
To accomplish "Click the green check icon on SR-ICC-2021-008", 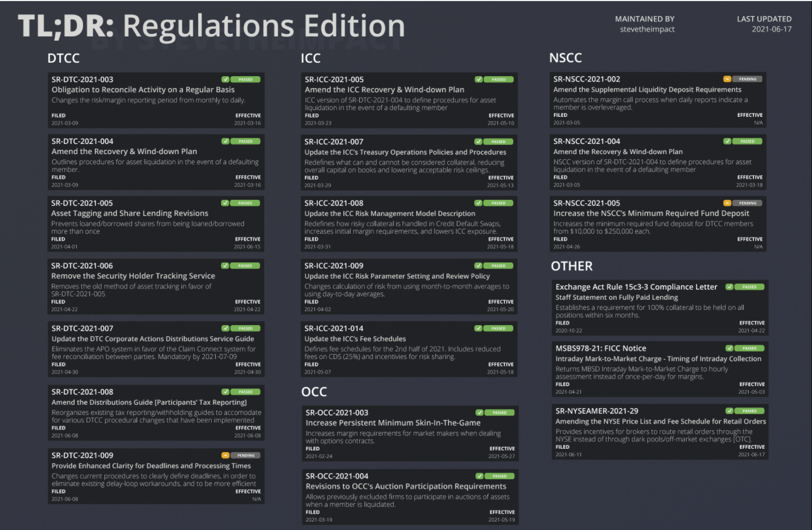I will tap(478, 203).
